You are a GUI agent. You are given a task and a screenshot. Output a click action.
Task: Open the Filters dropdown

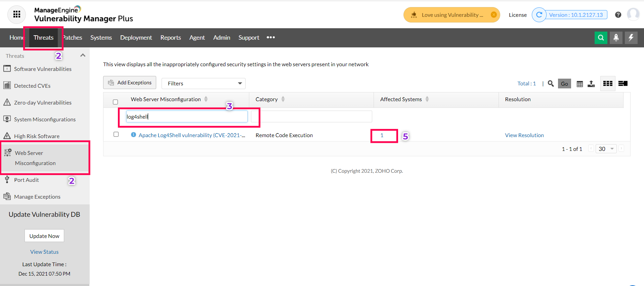(204, 83)
